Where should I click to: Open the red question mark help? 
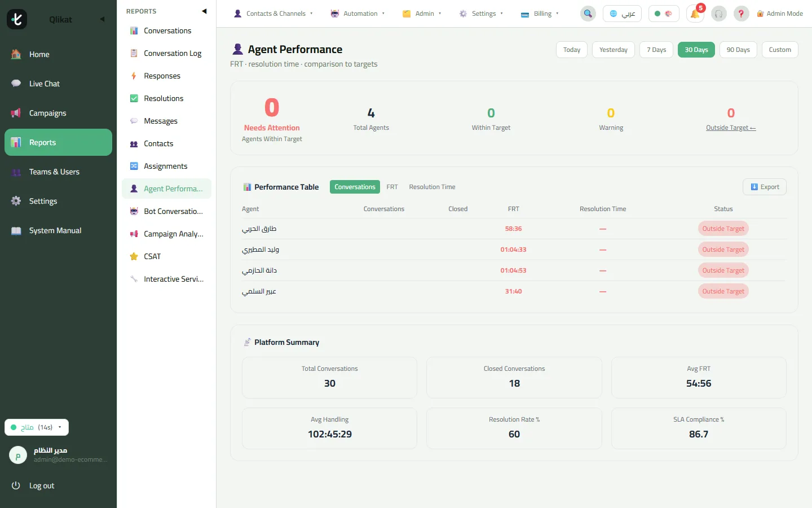(x=742, y=14)
